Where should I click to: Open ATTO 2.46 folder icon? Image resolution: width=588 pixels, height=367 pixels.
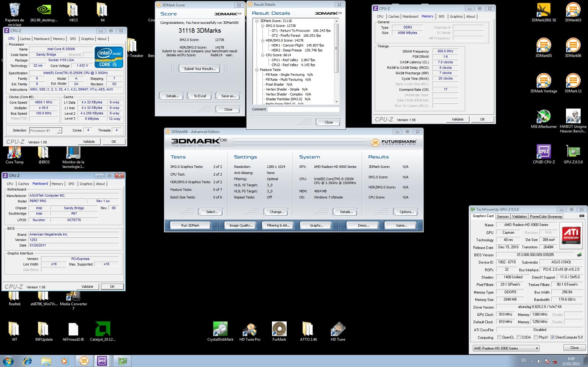tap(308, 331)
